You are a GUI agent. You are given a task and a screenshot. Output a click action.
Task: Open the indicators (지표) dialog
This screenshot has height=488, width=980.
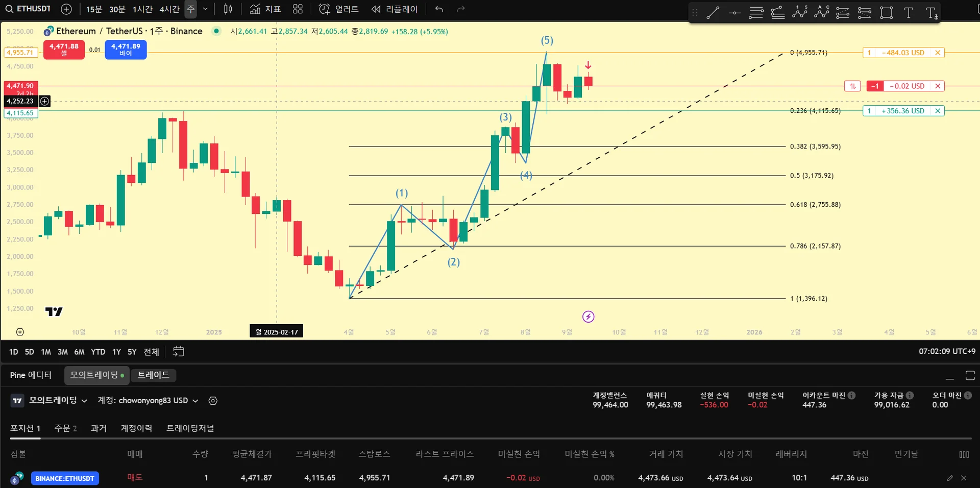pyautogui.click(x=265, y=9)
